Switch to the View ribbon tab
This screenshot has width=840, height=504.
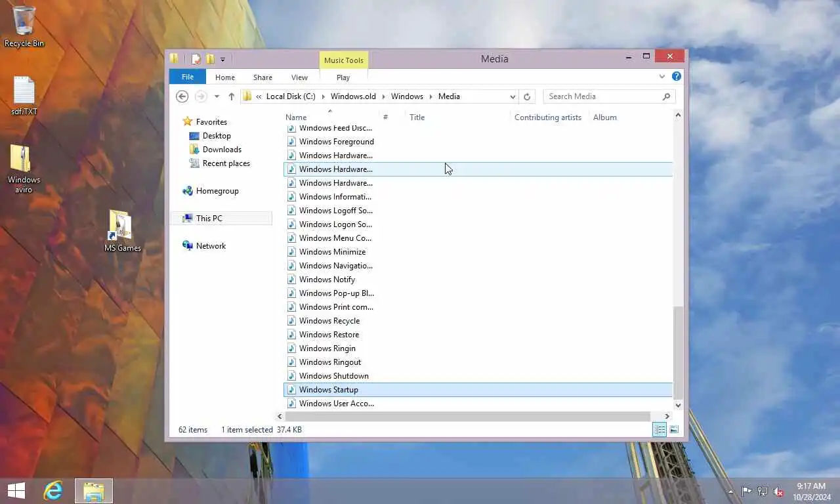click(299, 77)
